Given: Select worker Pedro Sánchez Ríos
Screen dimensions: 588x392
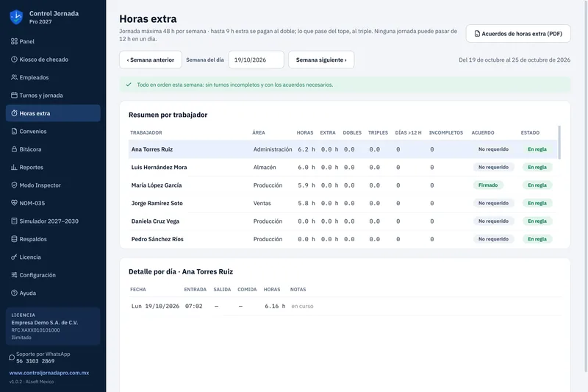Looking at the screenshot, I should tap(343, 239).
